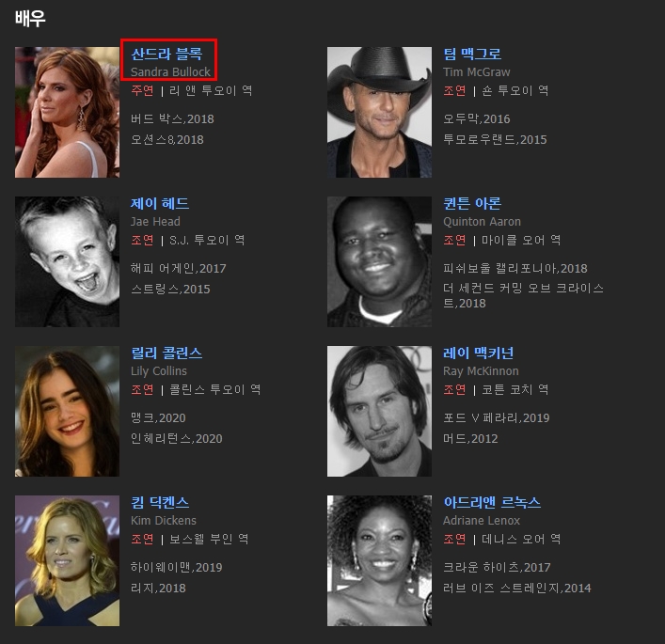Select Kim Dickens's profile photo
665x644 pixels.
[x=67, y=561]
